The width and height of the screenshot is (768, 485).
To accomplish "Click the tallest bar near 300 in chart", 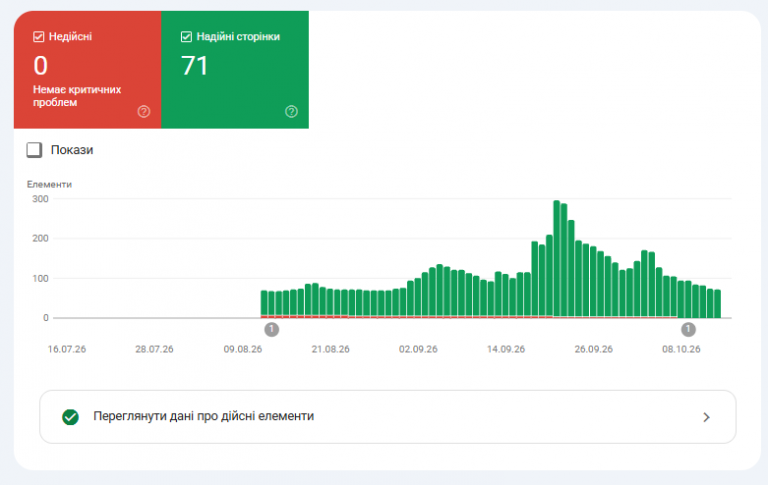I will coord(556,259).
